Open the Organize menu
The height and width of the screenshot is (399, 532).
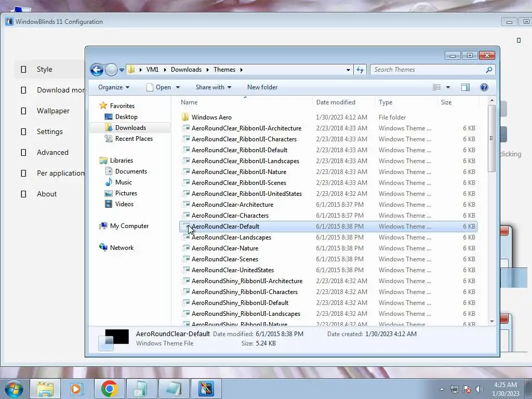pos(114,87)
